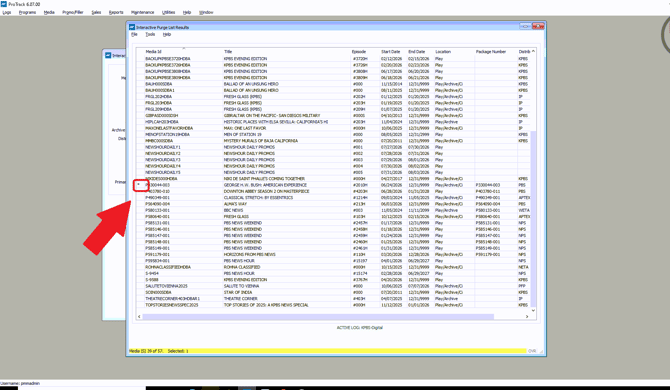
Task: Select the NEWSHOURDAILY3 media row
Action: click(333, 160)
